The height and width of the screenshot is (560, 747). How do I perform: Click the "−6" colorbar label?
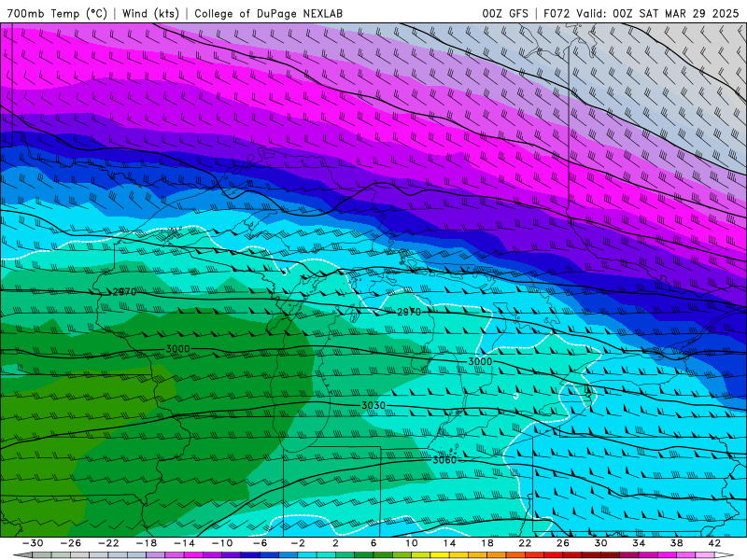click(260, 543)
